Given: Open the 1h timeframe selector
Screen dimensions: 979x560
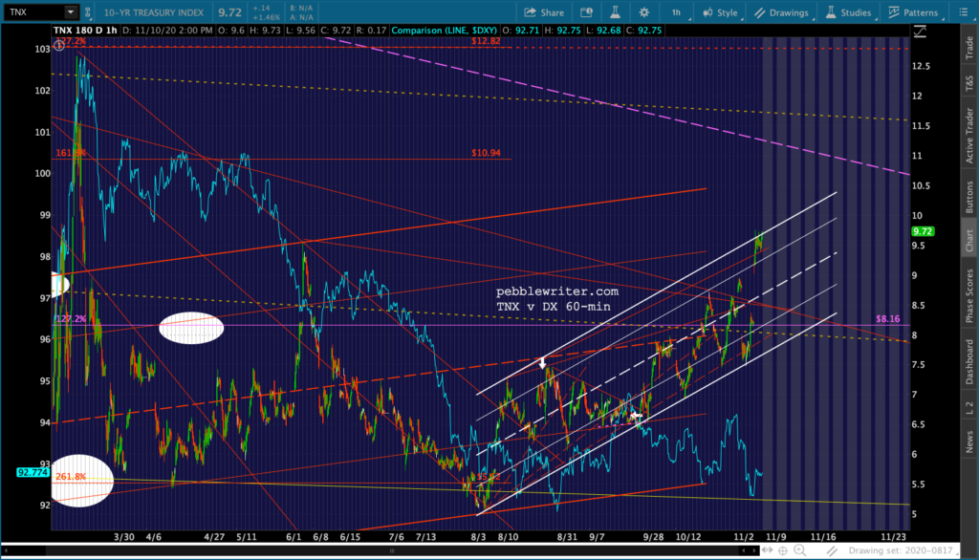Looking at the screenshot, I should tap(676, 12).
